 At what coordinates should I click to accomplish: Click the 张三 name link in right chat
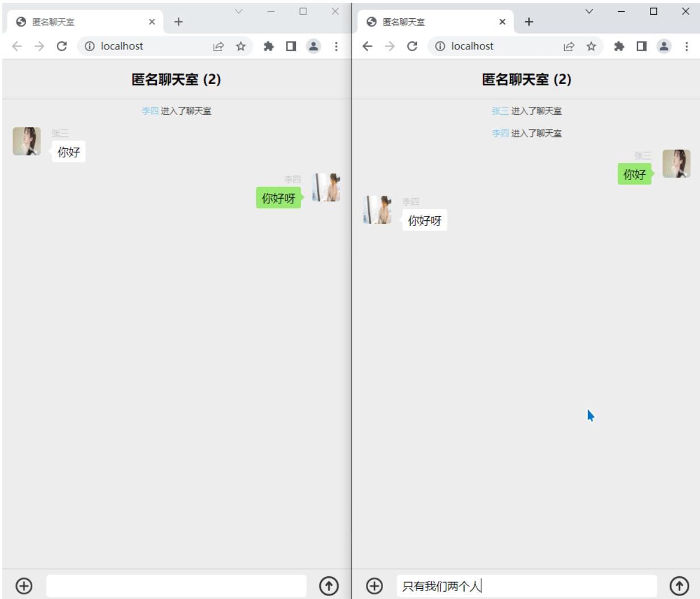(x=500, y=111)
